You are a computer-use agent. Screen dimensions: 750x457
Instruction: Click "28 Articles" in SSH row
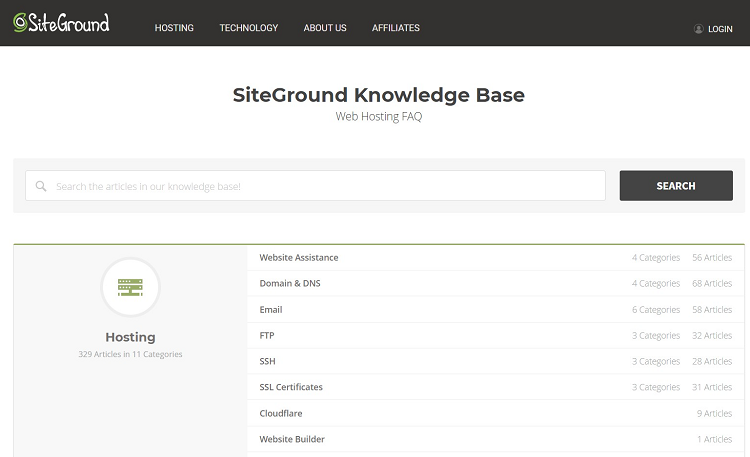[x=712, y=361]
